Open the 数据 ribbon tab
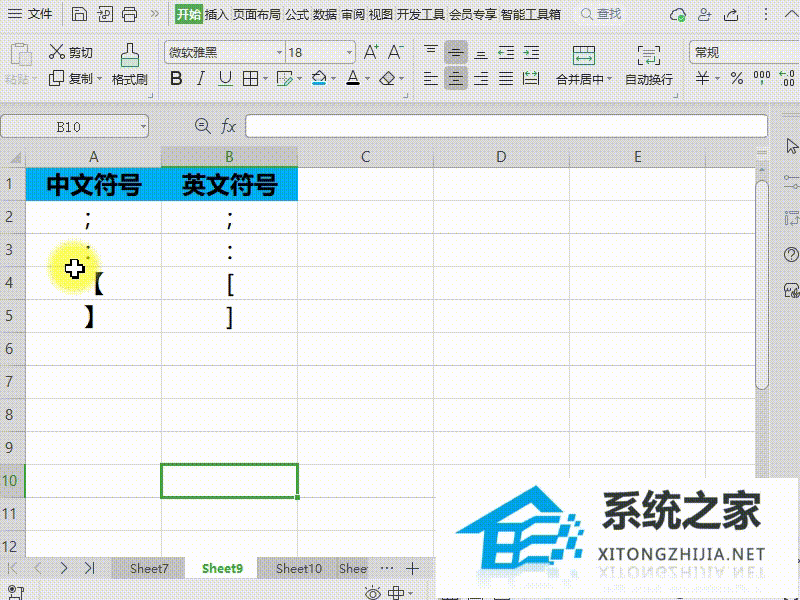This screenshot has width=800, height=600. tap(325, 14)
